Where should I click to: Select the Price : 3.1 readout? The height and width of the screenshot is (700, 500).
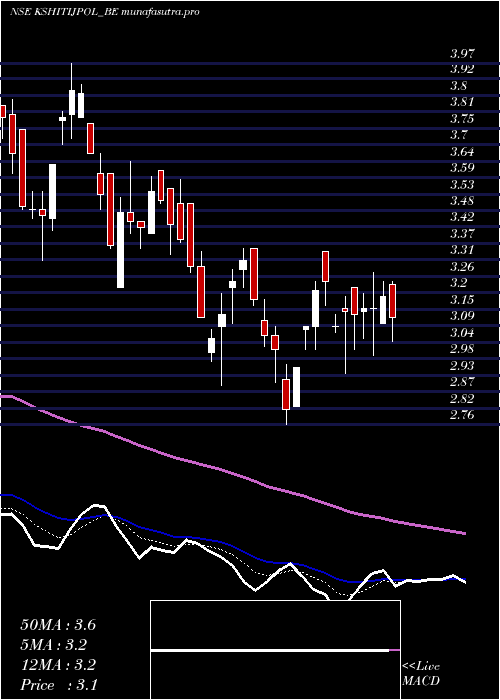58,685
